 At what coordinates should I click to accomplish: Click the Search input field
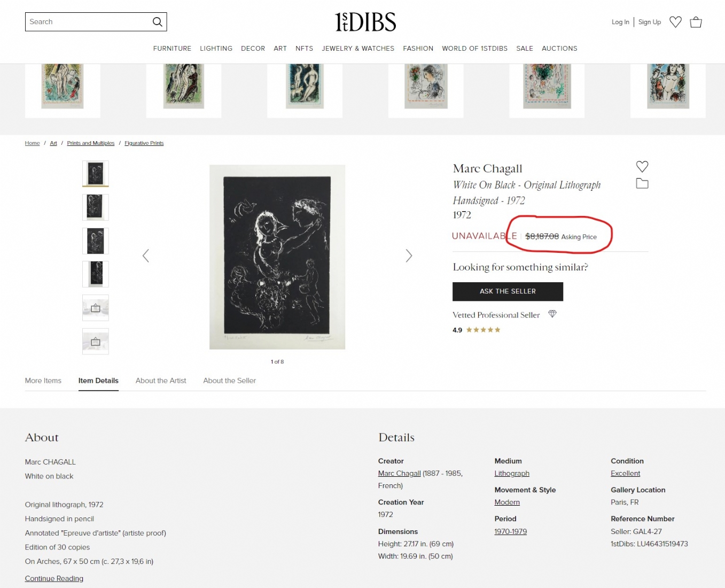[88, 22]
